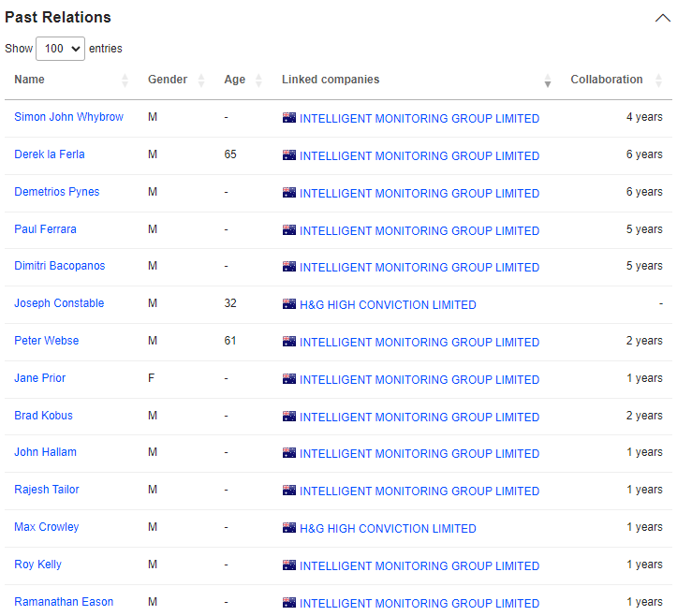The image size is (677, 616).
Task: Sort by Name column arrows
Action: (x=125, y=81)
